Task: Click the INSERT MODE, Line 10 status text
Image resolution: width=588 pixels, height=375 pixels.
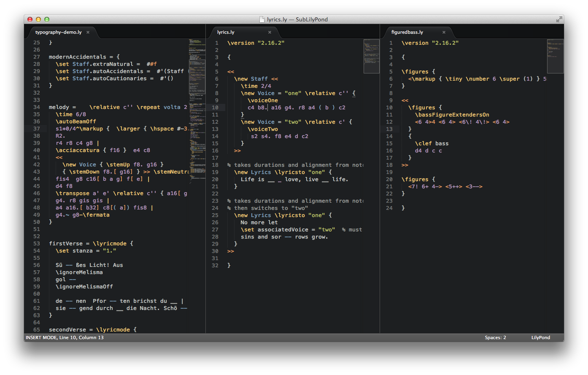Action: pos(65,337)
